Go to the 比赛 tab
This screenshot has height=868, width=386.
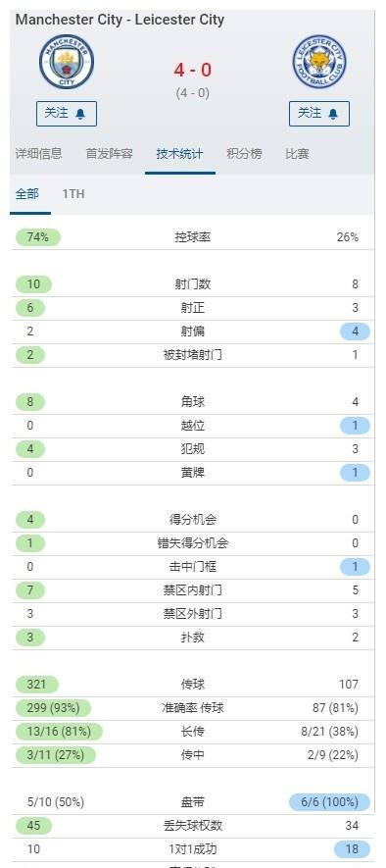pos(297,153)
